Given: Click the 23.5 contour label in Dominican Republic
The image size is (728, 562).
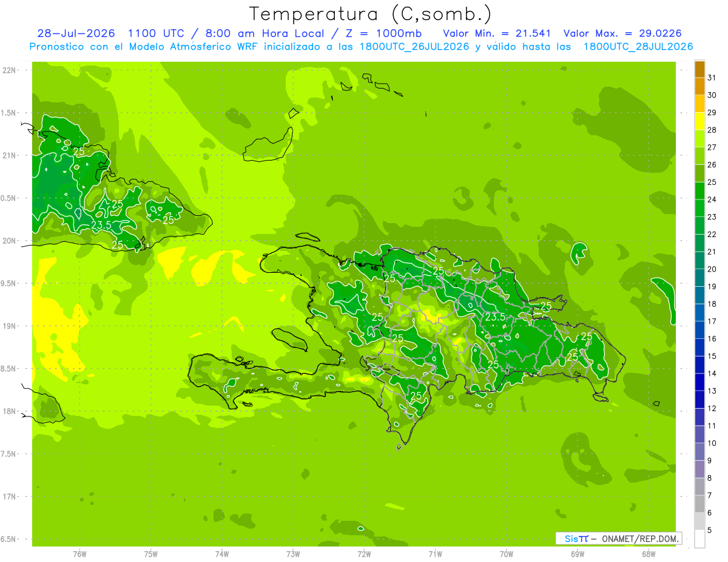Looking at the screenshot, I should coord(494,316).
